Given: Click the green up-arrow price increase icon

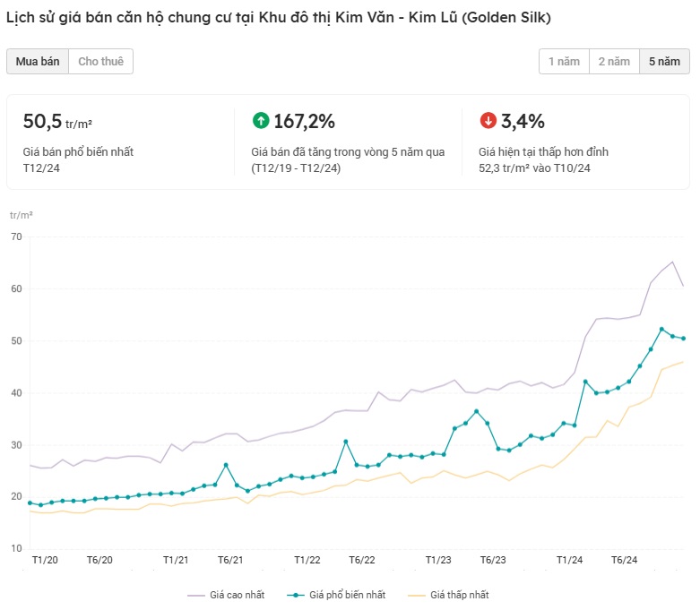Looking at the screenshot, I should tap(261, 121).
